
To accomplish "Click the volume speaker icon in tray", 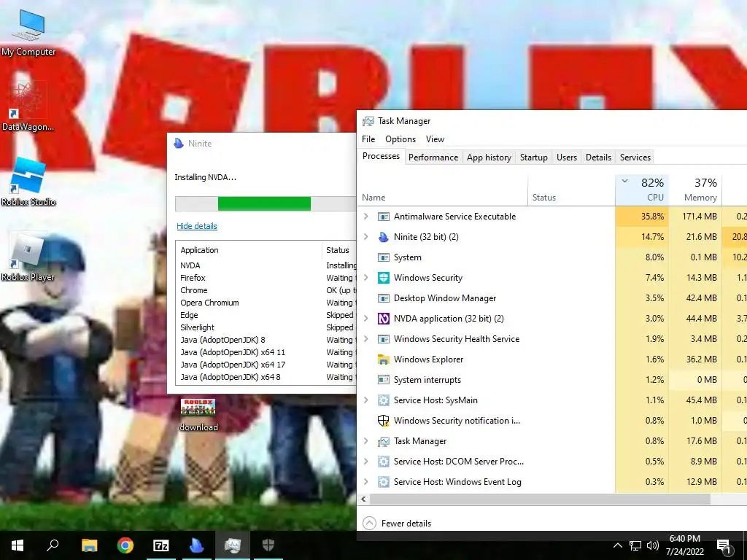I will pos(652,545).
